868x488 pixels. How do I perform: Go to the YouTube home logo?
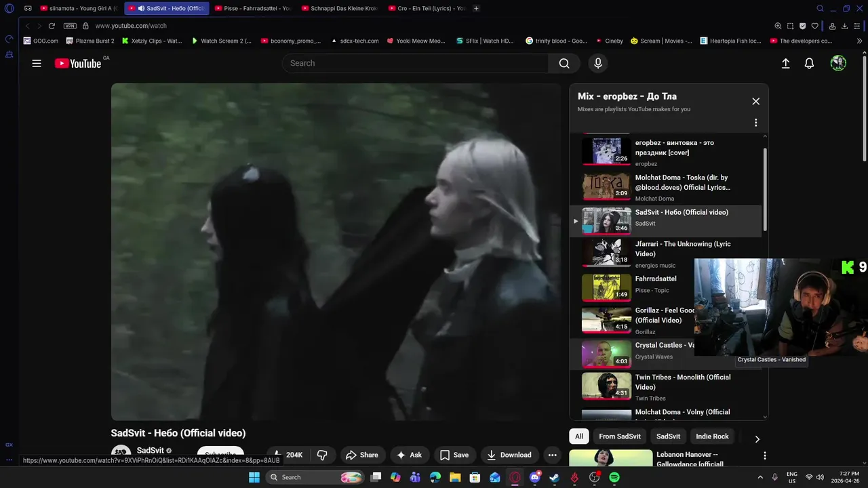point(78,63)
